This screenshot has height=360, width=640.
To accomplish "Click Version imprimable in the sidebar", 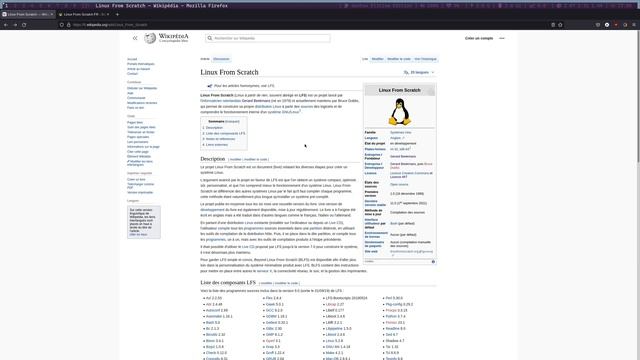I will tap(140, 192).
